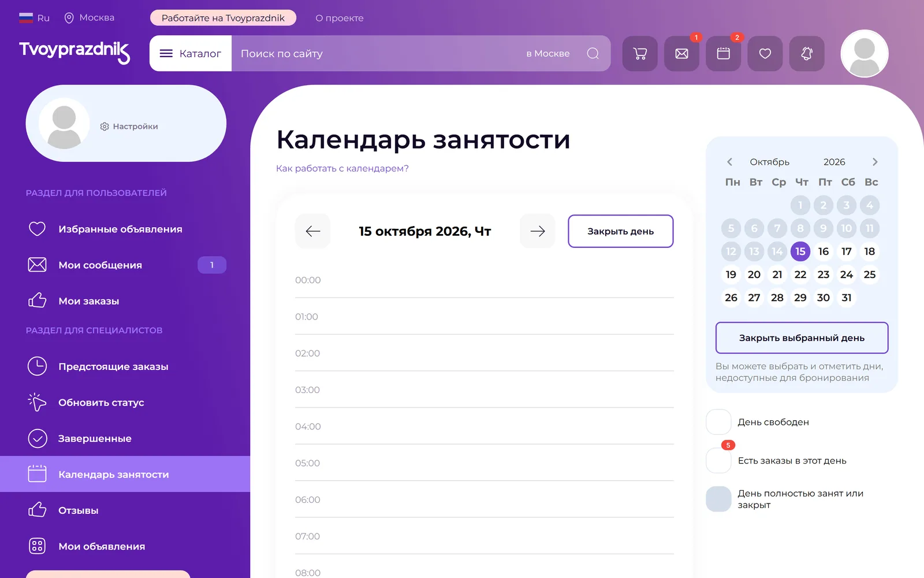Click the profile avatar in the header
Viewport: 924px width, 578px height.
point(865,54)
